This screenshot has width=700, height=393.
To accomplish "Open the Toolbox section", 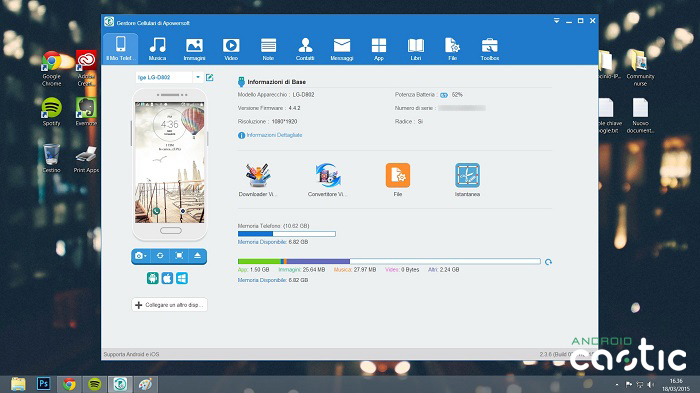I will click(x=490, y=48).
